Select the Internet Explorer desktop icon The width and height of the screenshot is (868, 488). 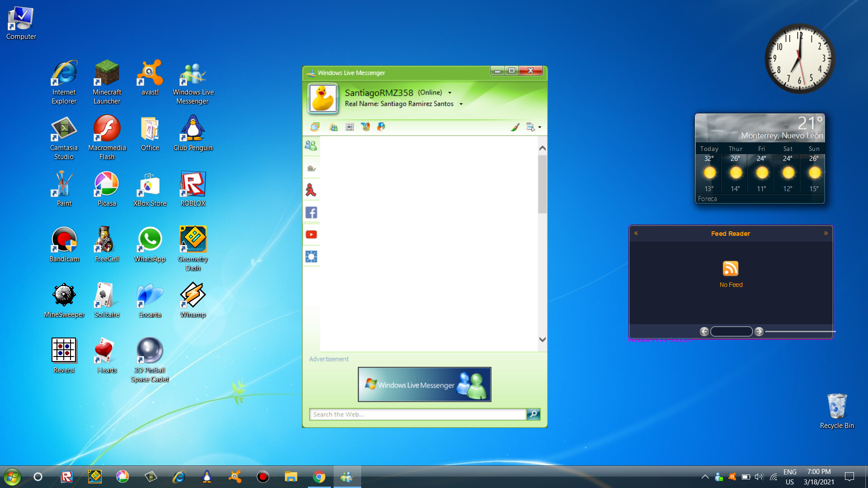tap(64, 82)
